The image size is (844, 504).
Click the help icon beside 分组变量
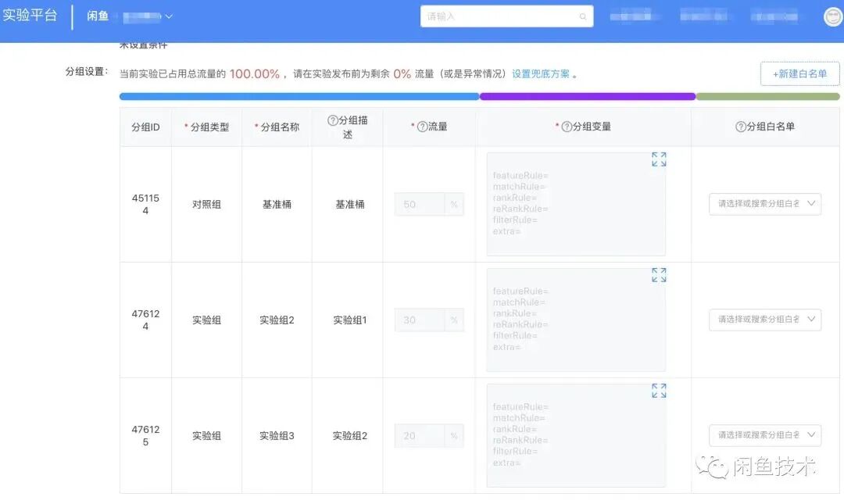point(567,127)
